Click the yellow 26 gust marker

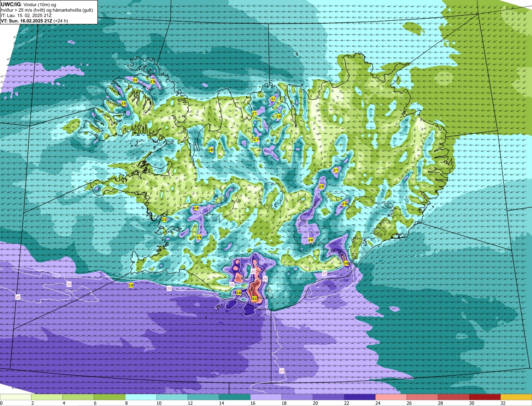coord(135,80)
